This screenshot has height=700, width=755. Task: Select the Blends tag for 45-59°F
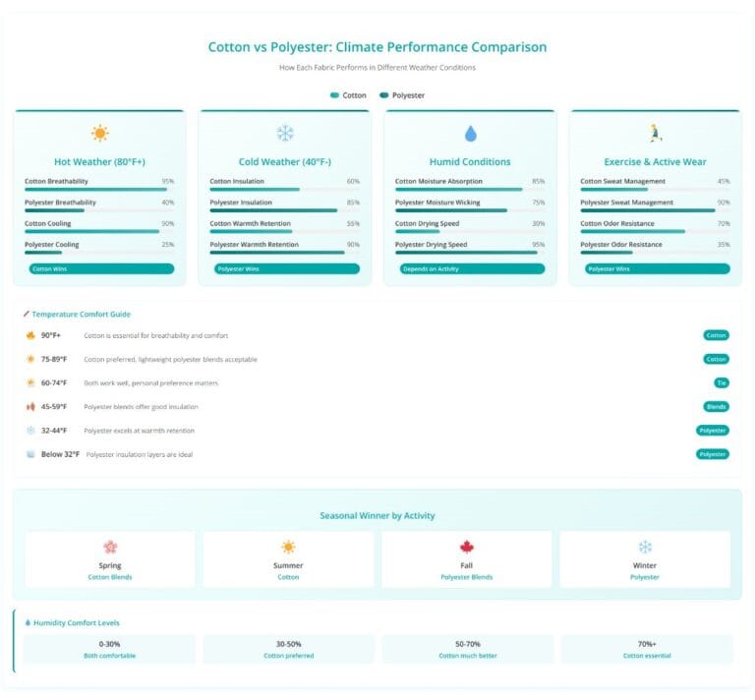717,406
